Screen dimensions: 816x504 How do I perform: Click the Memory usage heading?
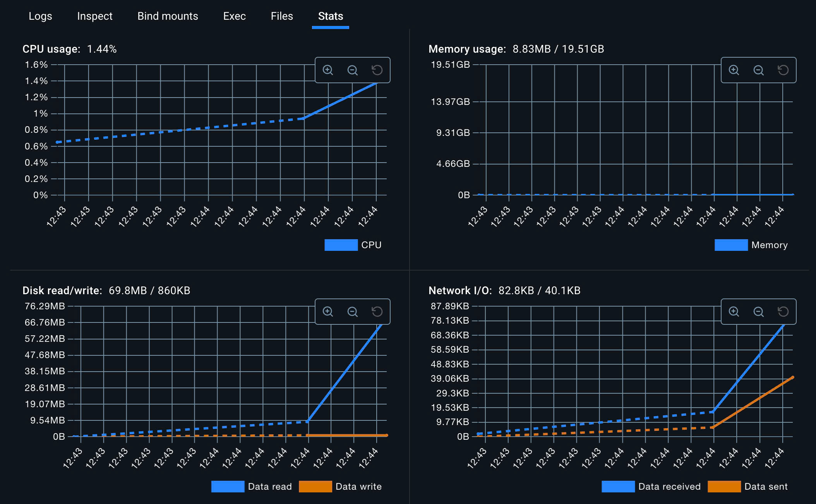(467, 49)
